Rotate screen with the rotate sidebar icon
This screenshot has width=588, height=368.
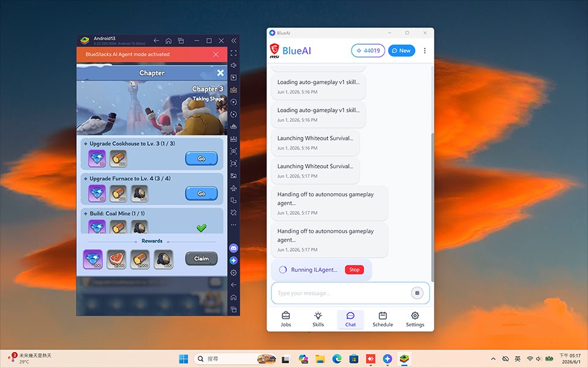click(x=233, y=212)
